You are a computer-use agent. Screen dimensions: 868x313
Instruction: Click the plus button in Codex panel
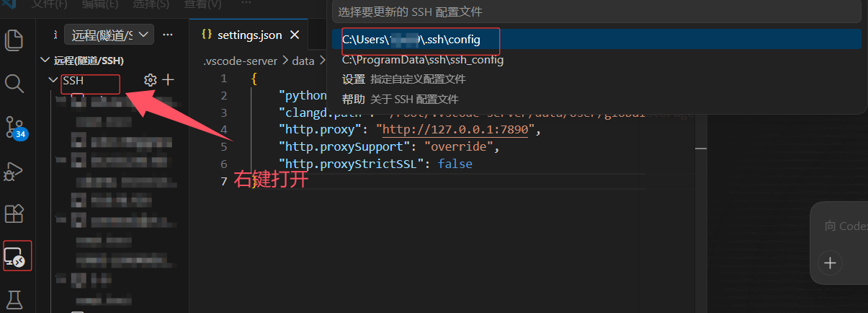(830, 263)
